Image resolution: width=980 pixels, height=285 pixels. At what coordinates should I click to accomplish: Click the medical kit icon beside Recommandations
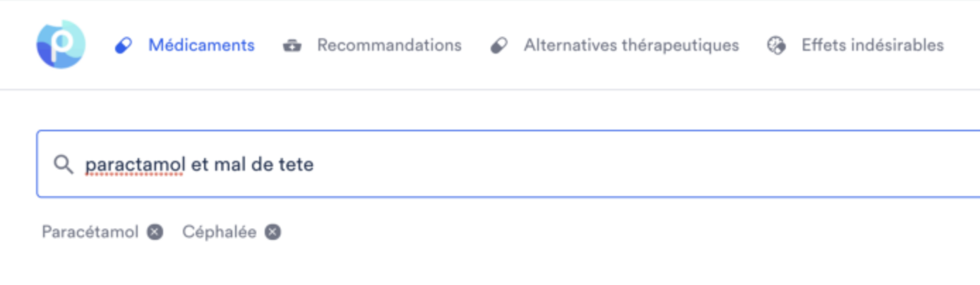292,46
